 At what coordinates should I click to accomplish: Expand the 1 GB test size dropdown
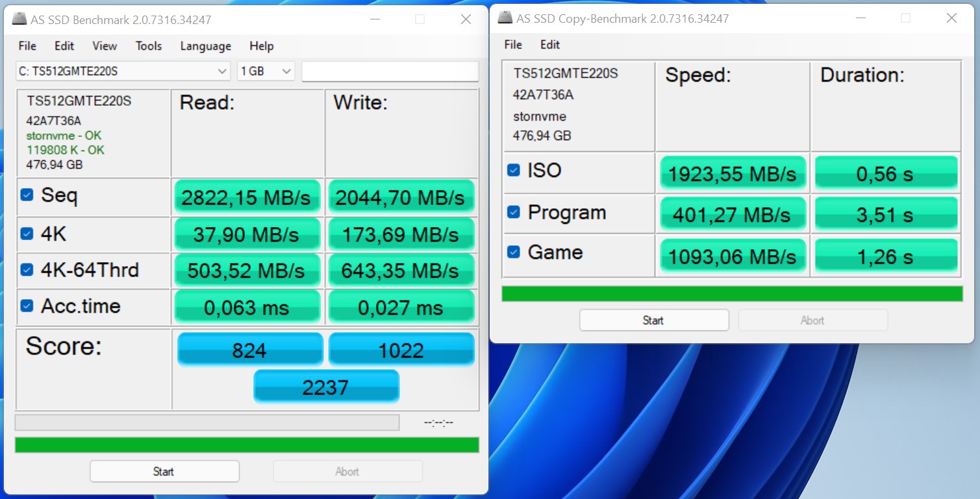(266, 71)
